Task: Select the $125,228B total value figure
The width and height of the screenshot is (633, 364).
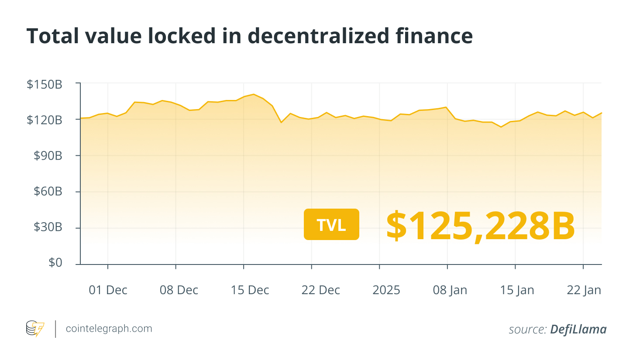Action: 480,226
